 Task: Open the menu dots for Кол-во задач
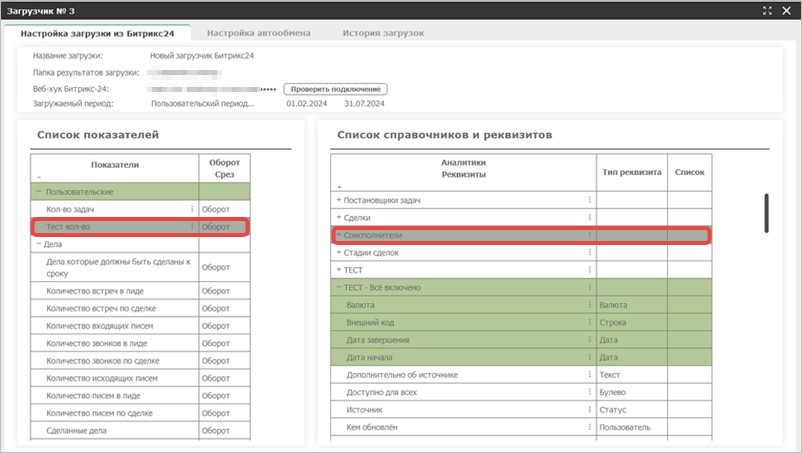(x=192, y=209)
